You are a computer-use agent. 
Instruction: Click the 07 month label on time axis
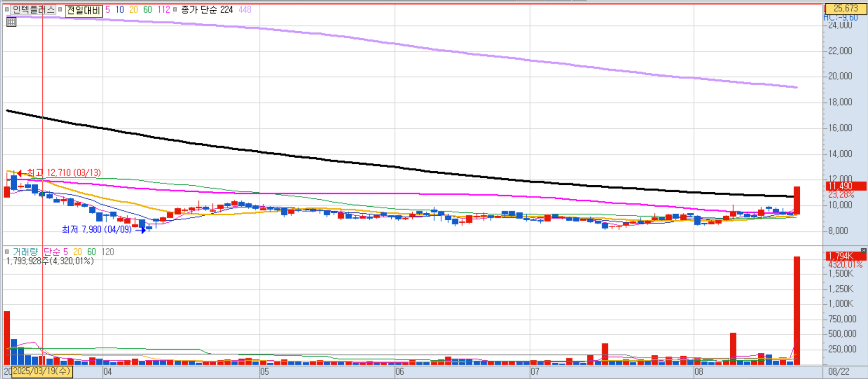coord(535,372)
